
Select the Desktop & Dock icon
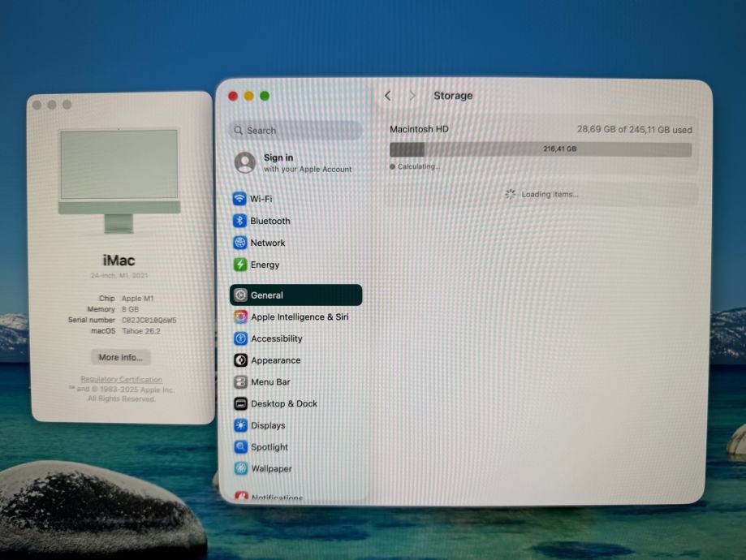tap(241, 403)
